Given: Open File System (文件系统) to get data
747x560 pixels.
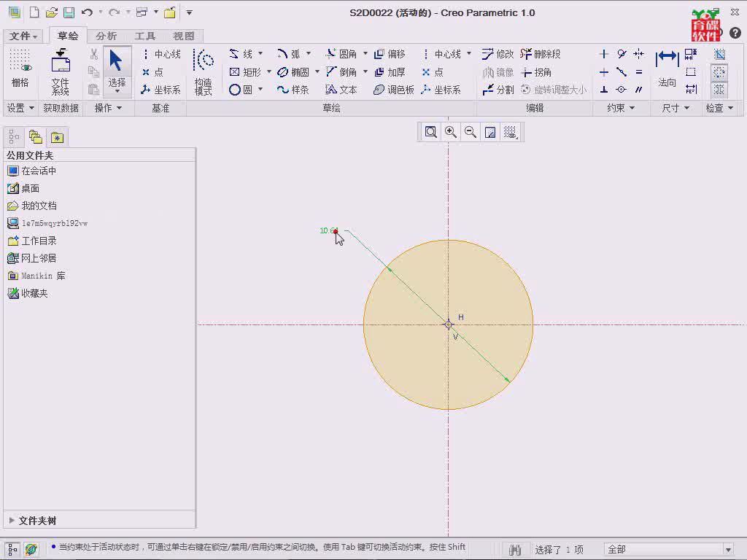Looking at the screenshot, I should [x=61, y=71].
